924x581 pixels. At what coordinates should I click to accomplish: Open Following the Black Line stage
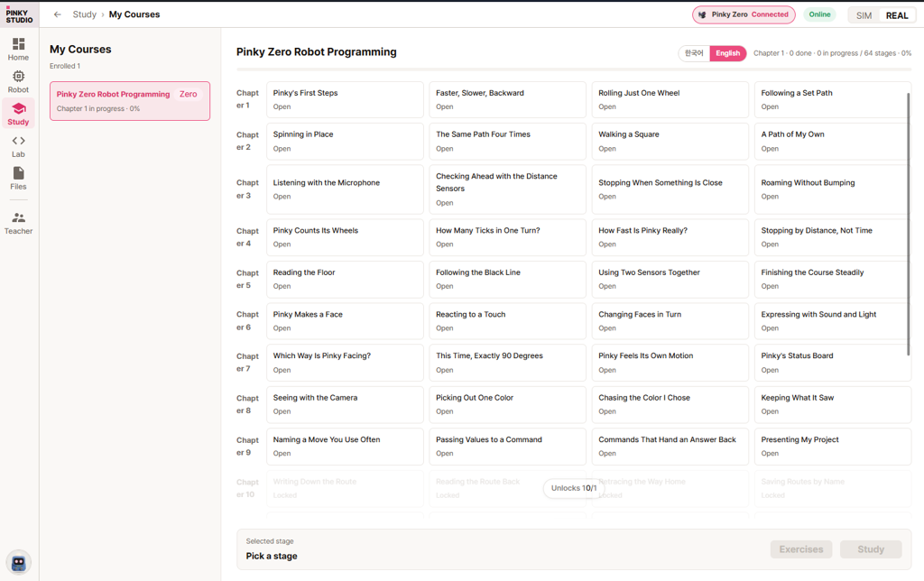(x=507, y=280)
